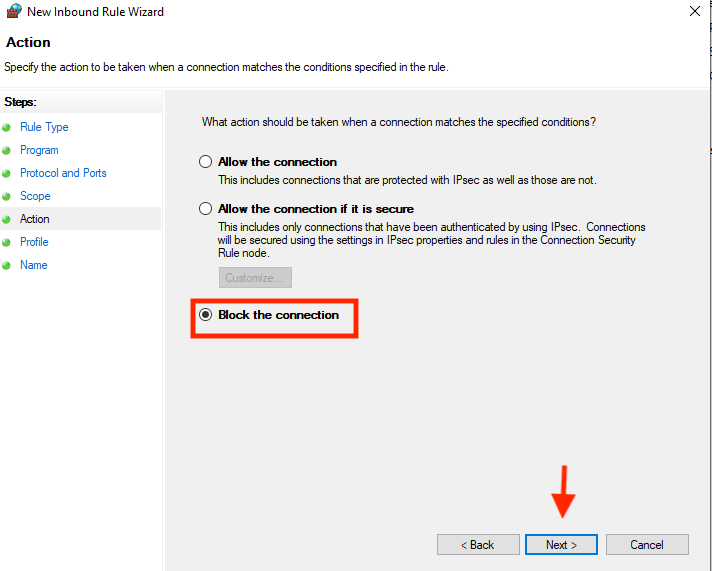Click the firewall wizard icon in title bar
This screenshot has height=571, width=712.
click(14, 11)
